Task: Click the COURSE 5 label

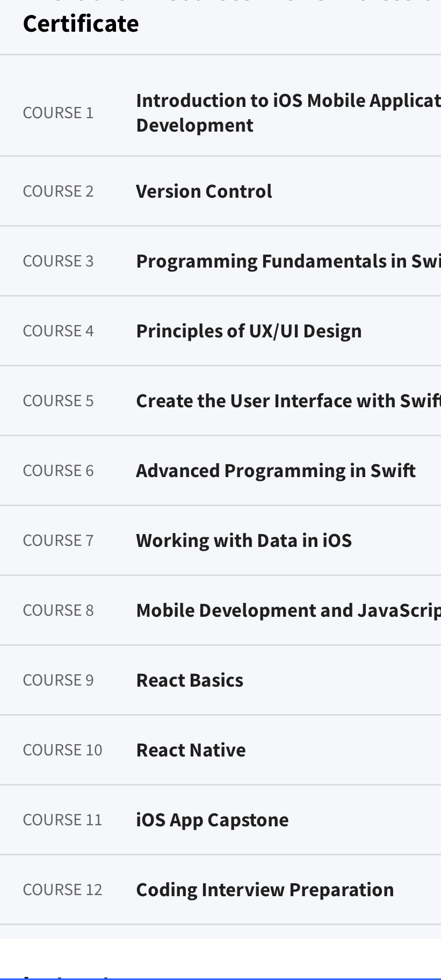Action: click(x=58, y=401)
